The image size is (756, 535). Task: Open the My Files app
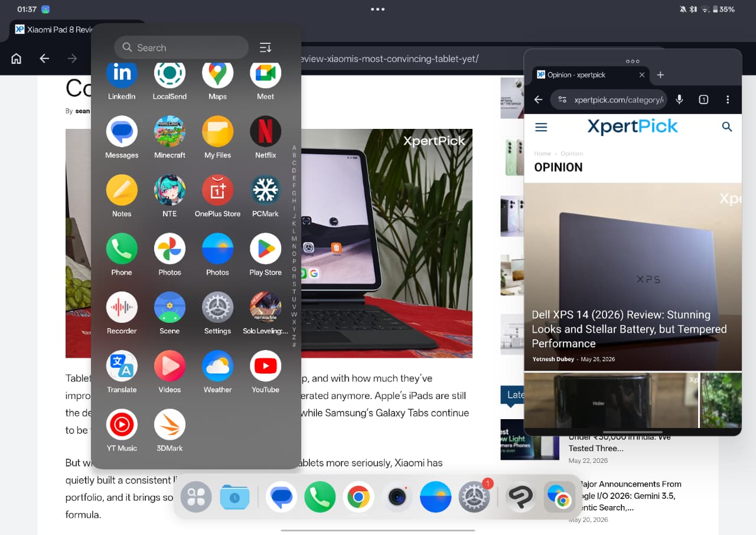click(x=217, y=131)
